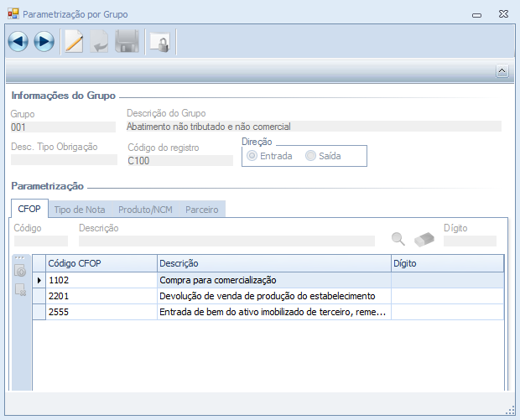This screenshot has height=420, width=520.
Task: Click the application icon in the title bar
Action: tap(13, 14)
